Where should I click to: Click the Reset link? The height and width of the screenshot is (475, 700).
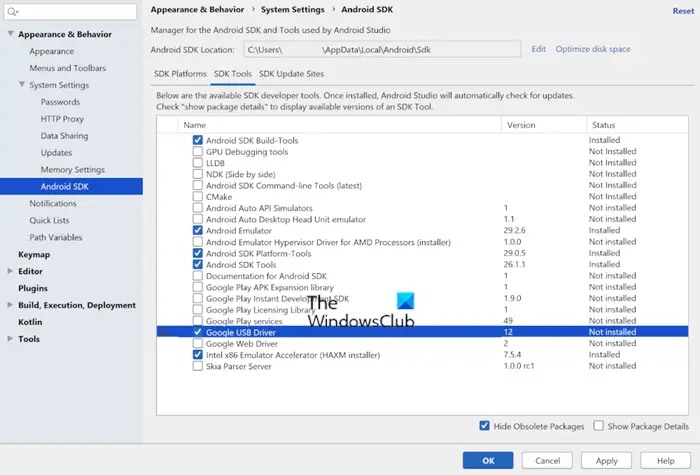[683, 11]
